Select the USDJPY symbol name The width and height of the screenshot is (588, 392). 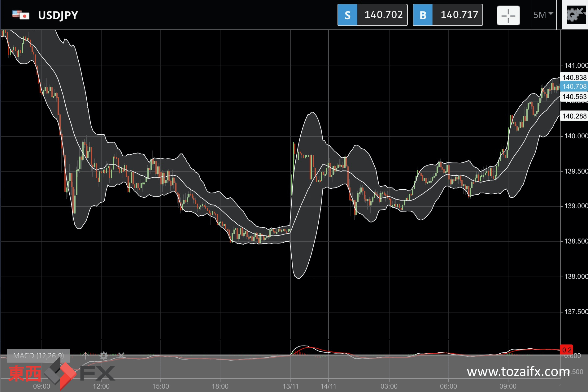pyautogui.click(x=58, y=15)
